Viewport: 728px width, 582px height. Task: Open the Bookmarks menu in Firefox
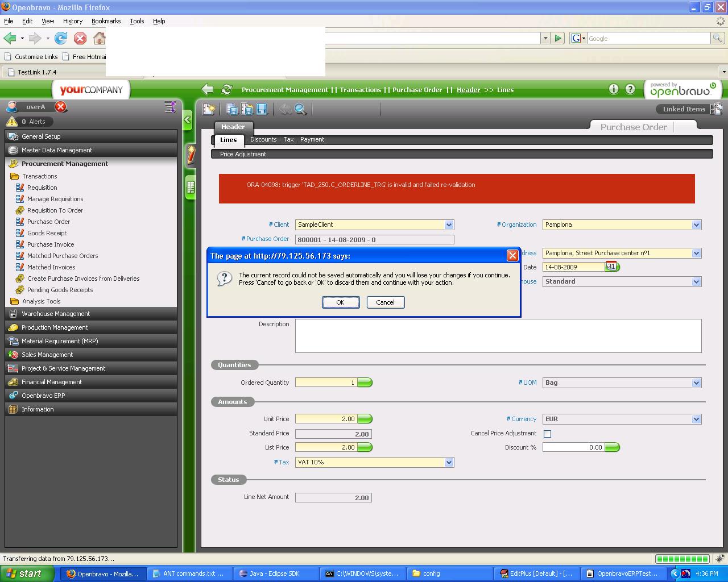pyautogui.click(x=106, y=21)
